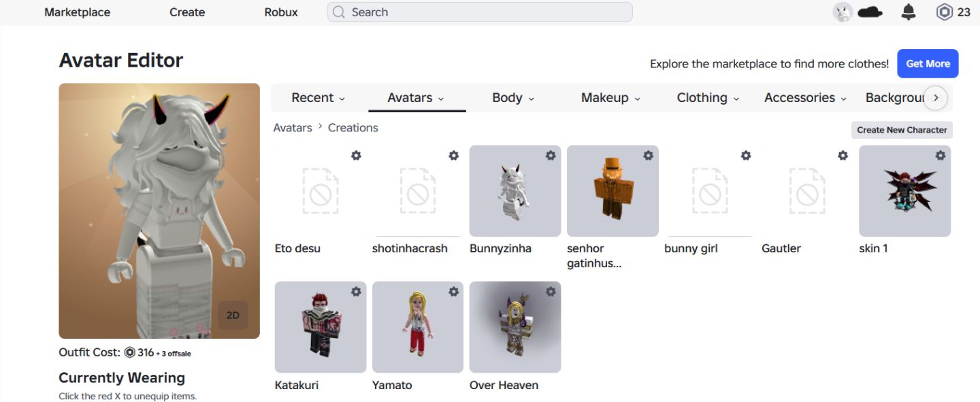The height and width of the screenshot is (402, 980).
Task: Select the Bunnyzinha avatar thumbnail
Action: pos(515,191)
